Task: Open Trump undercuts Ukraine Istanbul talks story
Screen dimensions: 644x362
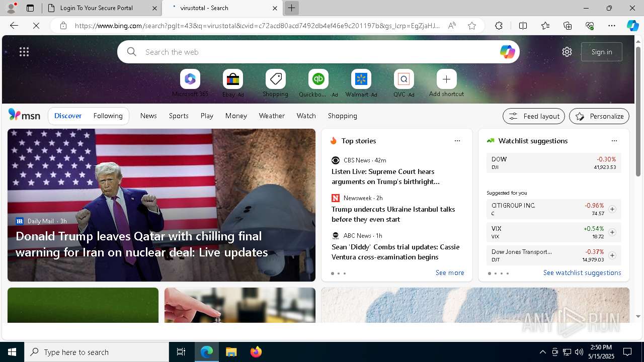Action: [393, 214]
